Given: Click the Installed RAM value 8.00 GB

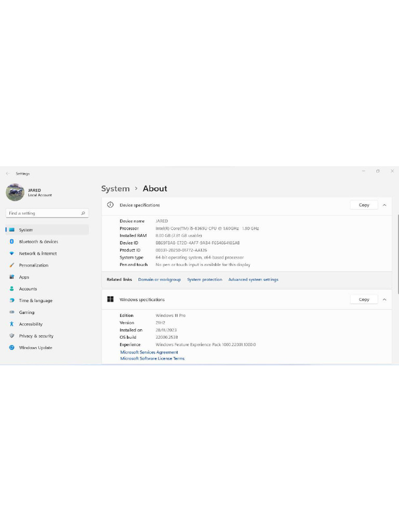Looking at the screenshot, I should [179, 235].
